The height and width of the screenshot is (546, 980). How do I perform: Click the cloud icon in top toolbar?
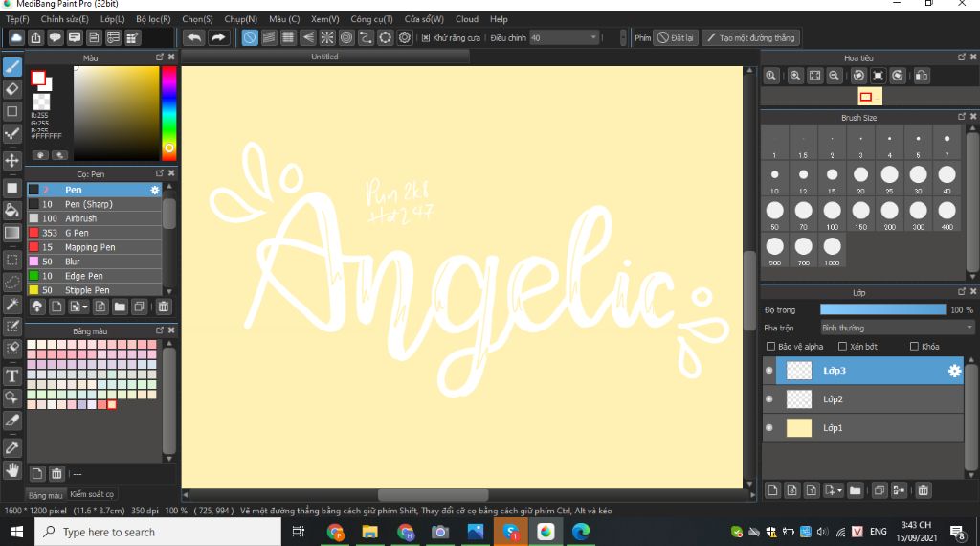click(x=16, y=38)
